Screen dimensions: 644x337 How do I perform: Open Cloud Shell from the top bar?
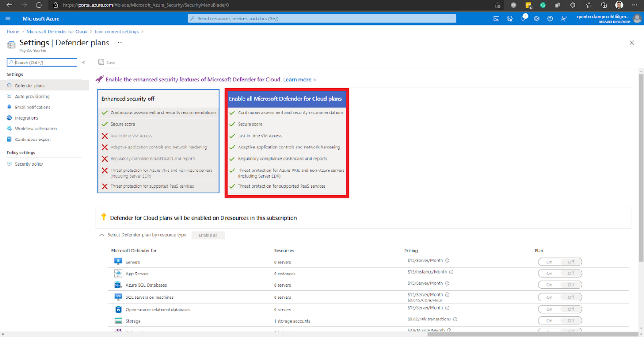496,18
